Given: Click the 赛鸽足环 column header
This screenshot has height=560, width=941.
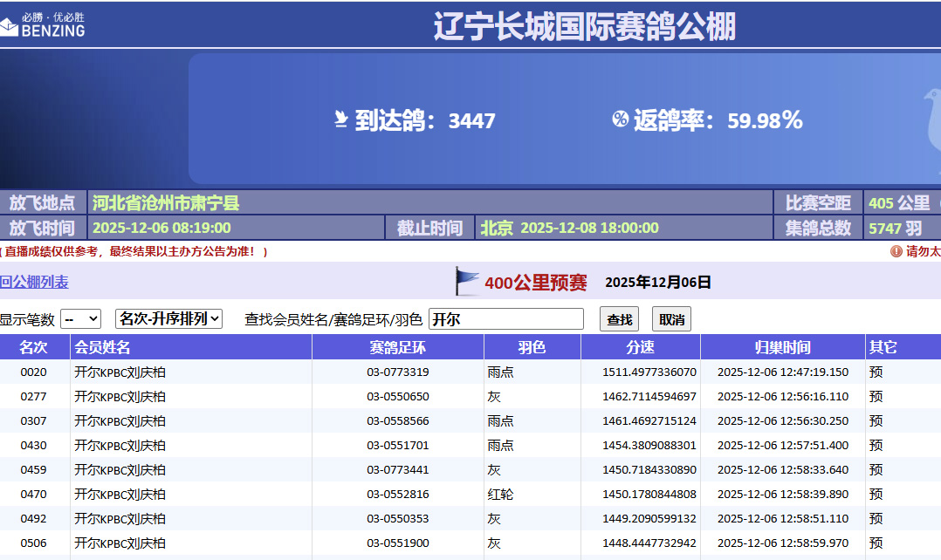Looking at the screenshot, I should point(397,347).
